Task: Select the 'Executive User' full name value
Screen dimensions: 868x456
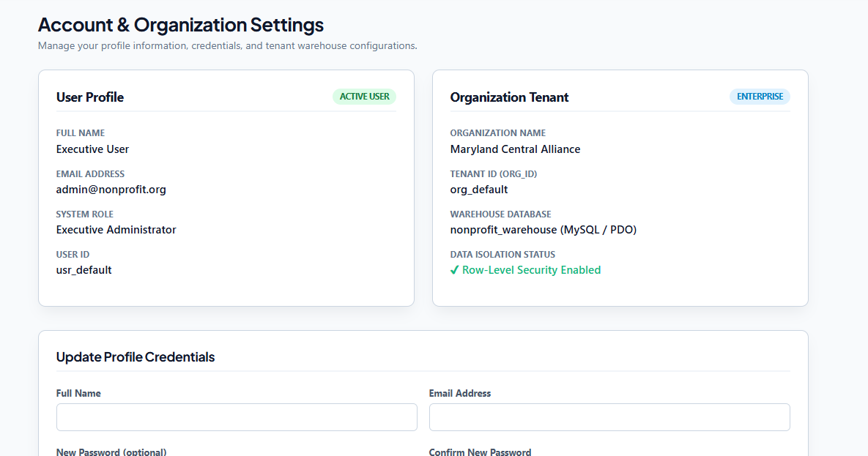Action: point(92,149)
